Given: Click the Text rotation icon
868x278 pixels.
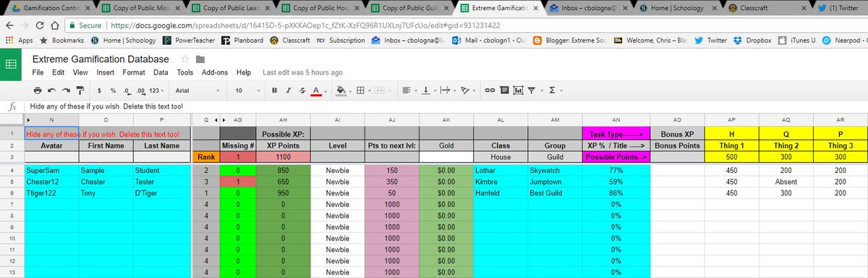Looking at the screenshot, I should click(x=465, y=90).
